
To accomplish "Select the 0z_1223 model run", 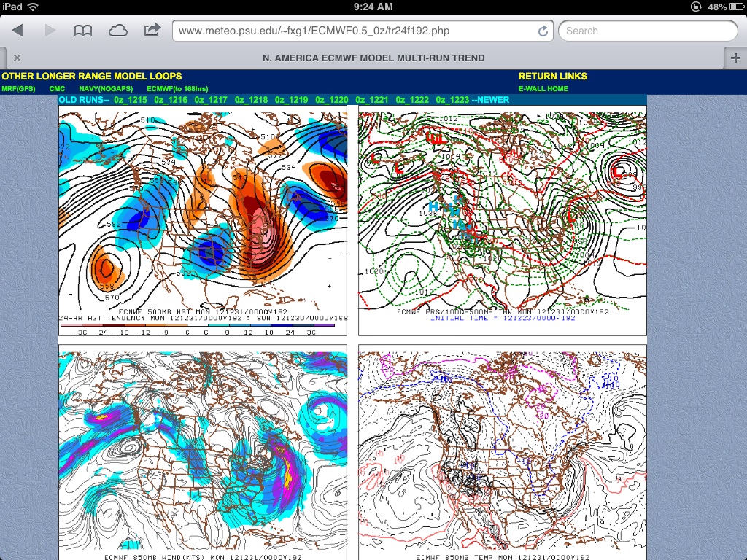I will point(452,100).
